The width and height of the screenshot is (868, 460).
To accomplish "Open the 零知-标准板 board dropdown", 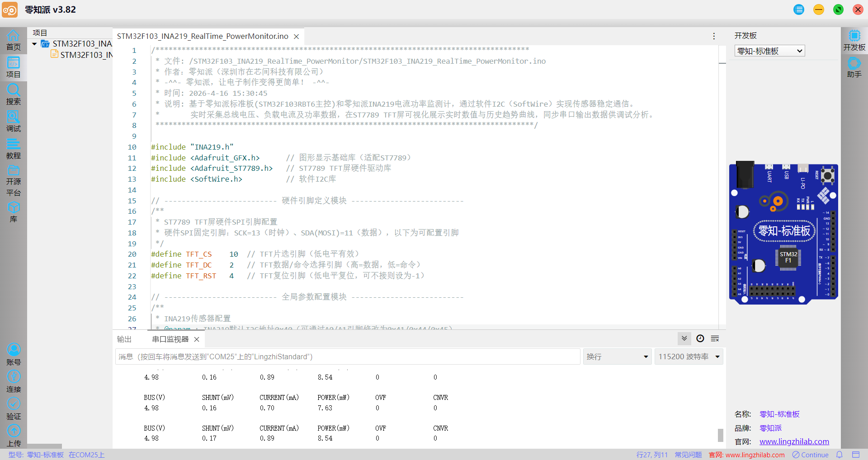I will [x=770, y=51].
